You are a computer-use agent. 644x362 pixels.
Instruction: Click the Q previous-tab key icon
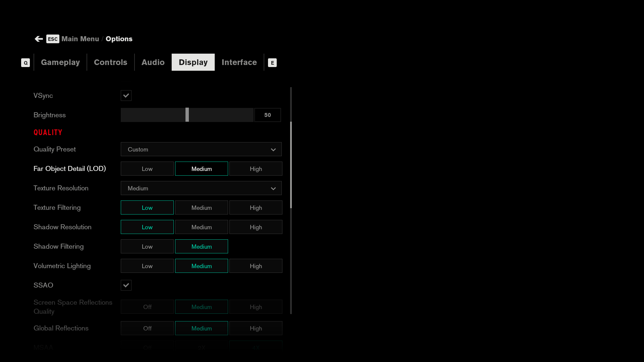pos(25,63)
